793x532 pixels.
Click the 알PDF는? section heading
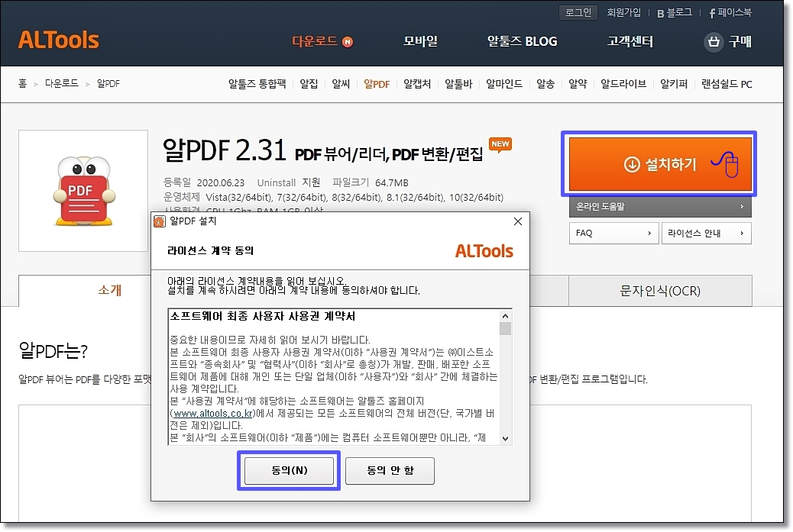pyautogui.click(x=53, y=350)
